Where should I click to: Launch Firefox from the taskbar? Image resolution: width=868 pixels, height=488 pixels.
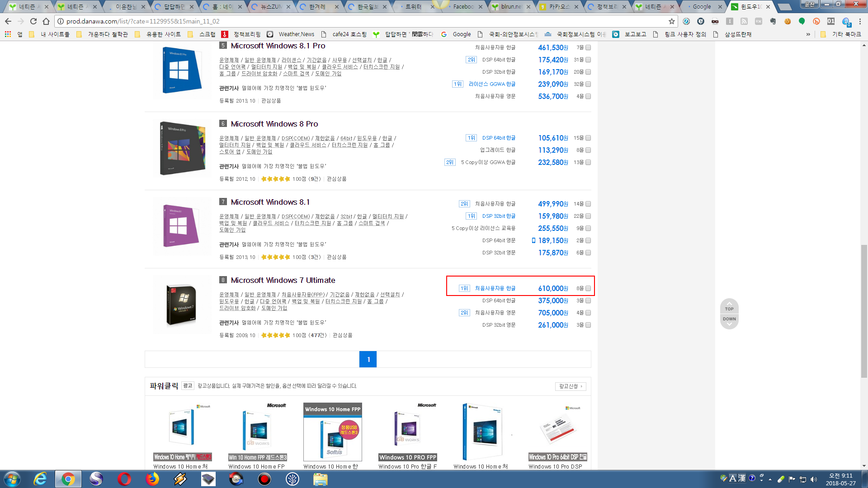(x=152, y=479)
